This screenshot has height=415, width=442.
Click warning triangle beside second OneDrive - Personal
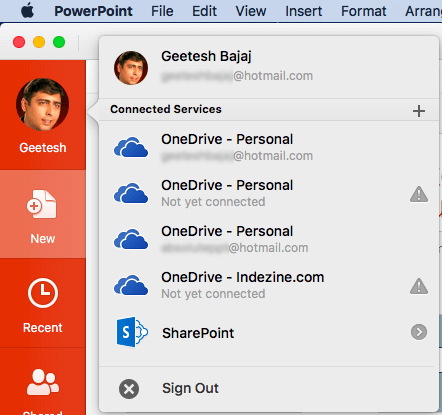[419, 194]
